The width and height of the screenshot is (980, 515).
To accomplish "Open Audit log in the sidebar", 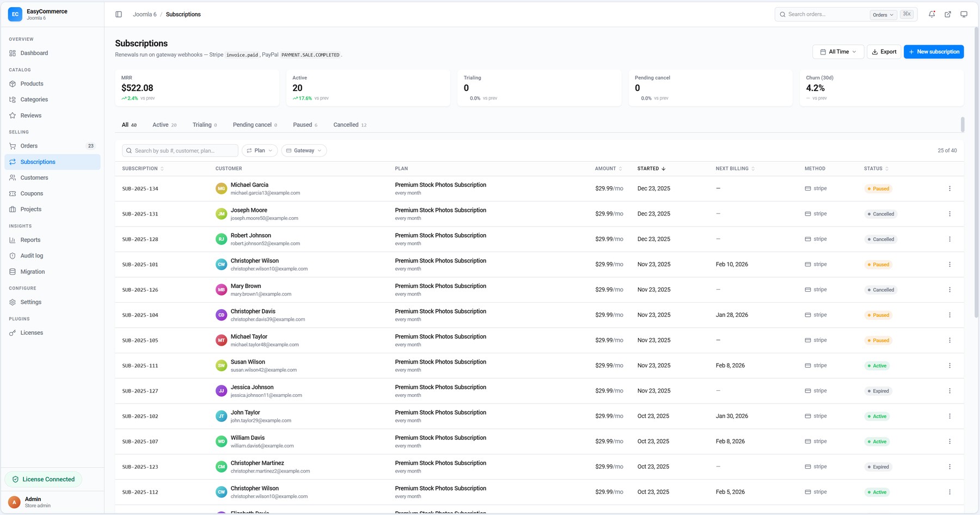I will pyautogui.click(x=52, y=256).
